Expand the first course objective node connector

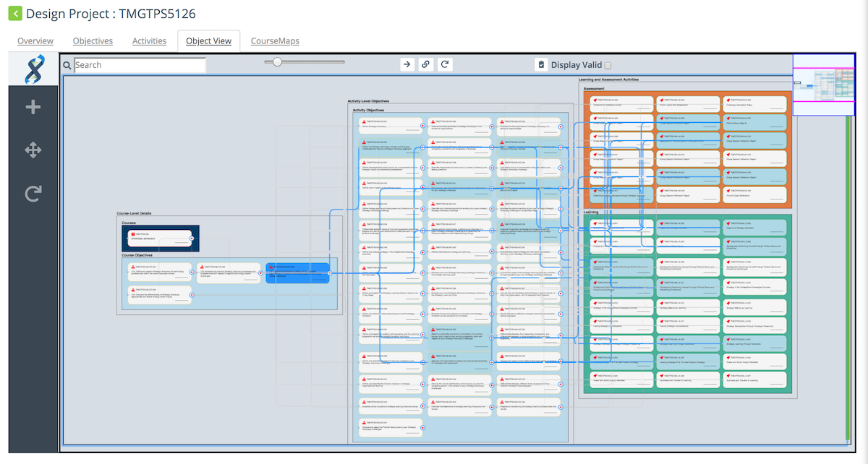point(192,272)
